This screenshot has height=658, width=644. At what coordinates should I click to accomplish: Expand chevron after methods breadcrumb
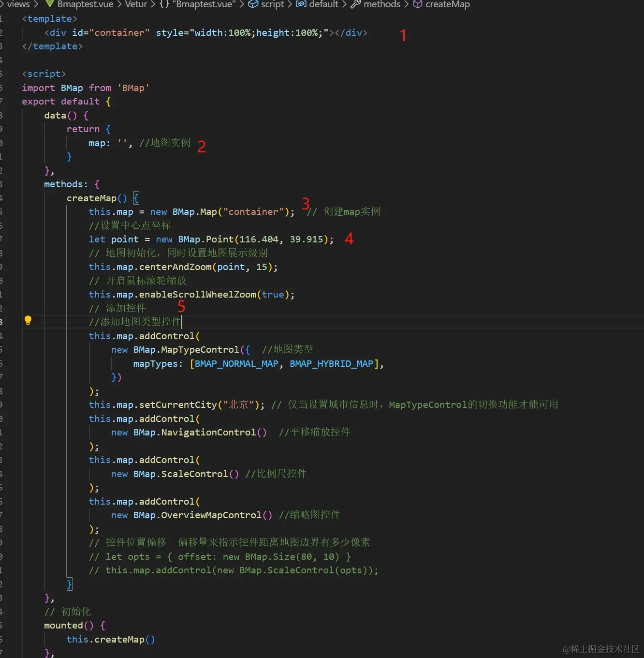click(x=407, y=4)
